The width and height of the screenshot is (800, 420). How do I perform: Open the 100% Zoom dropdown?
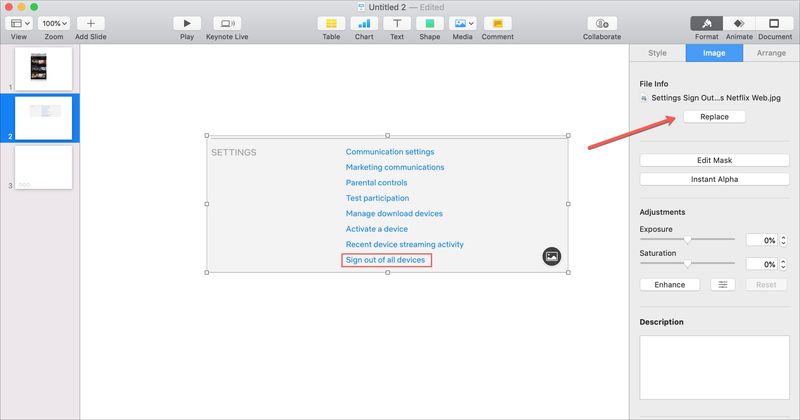pos(54,23)
